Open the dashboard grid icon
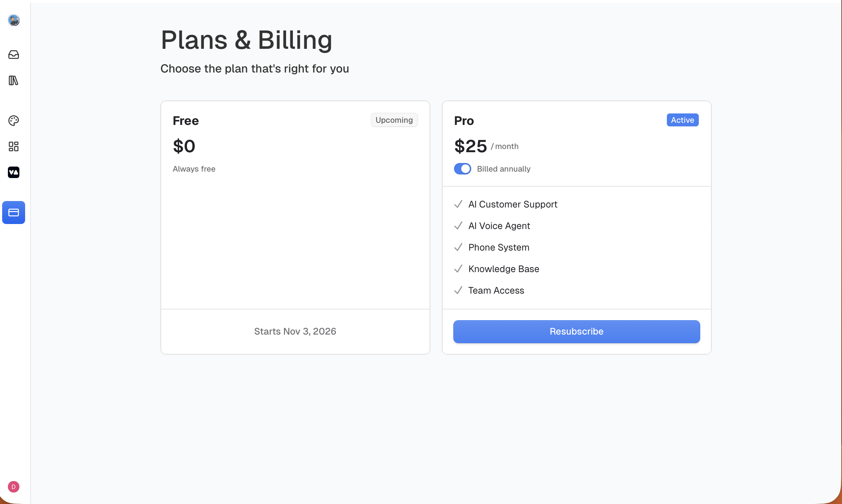 click(14, 146)
